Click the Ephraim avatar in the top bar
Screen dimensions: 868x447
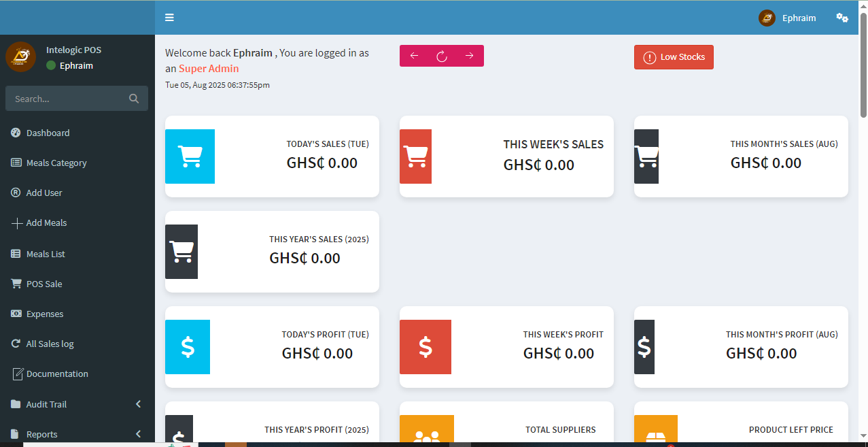pyautogui.click(x=767, y=18)
